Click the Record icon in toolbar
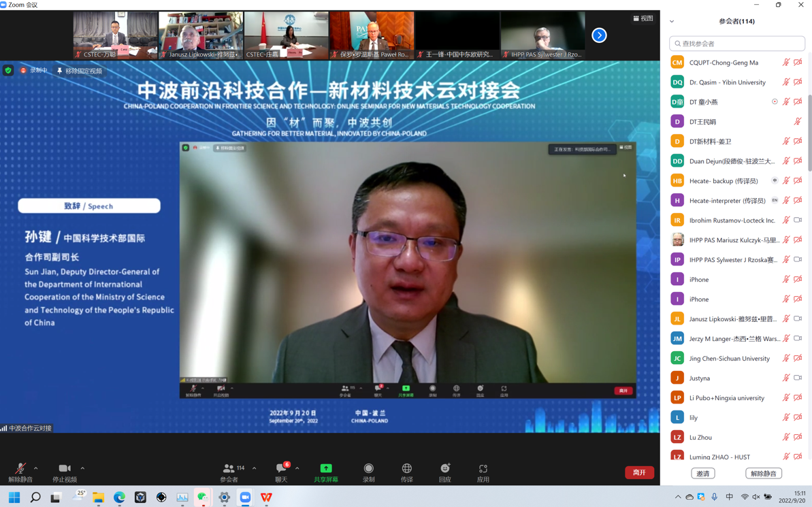This screenshot has height=507, width=812. pos(369,472)
